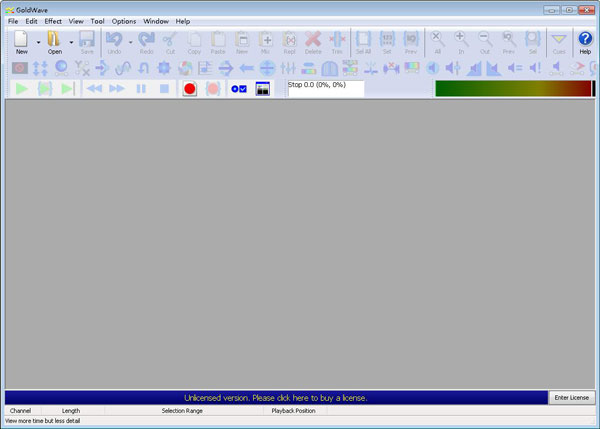Screen dimensions: 600x429
Task: Open Help with the question mark icon
Action: click(585, 41)
